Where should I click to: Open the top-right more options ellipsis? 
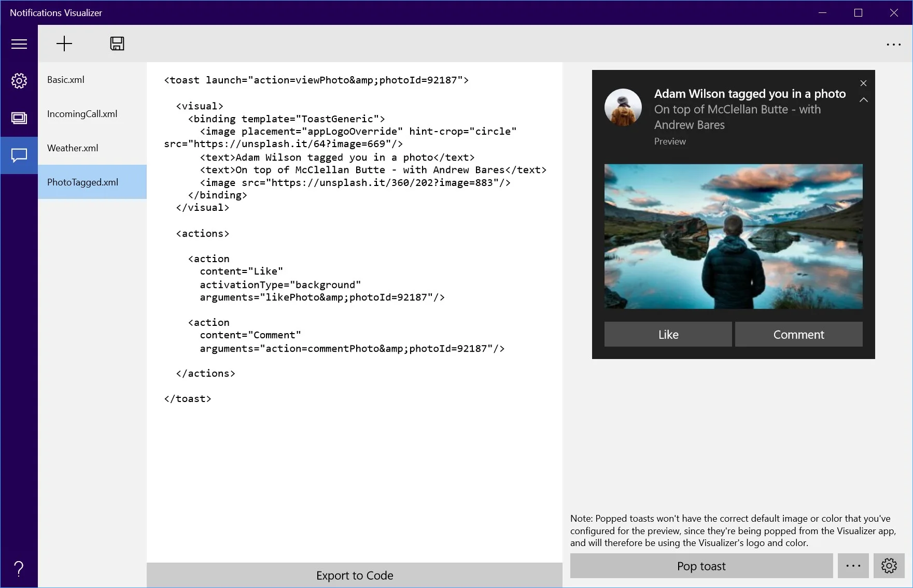[x=893, y=45]
